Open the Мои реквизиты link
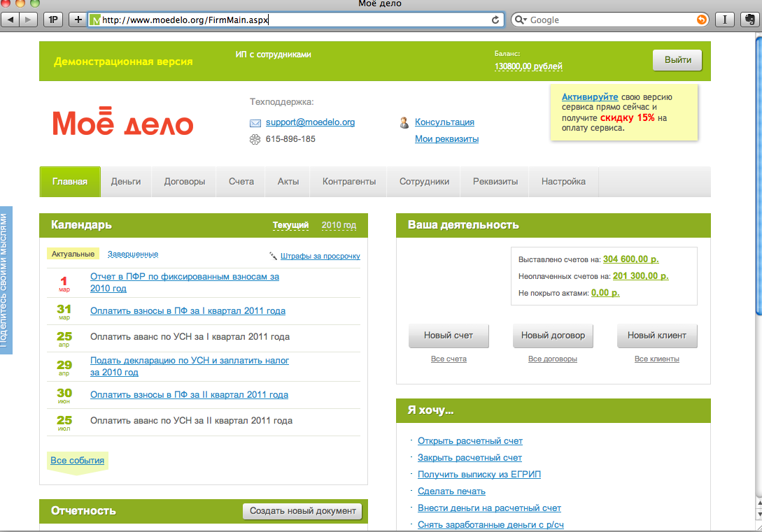The width and height of the screenshot is (762, 532). pyautogui.click(x=446, y=139)
